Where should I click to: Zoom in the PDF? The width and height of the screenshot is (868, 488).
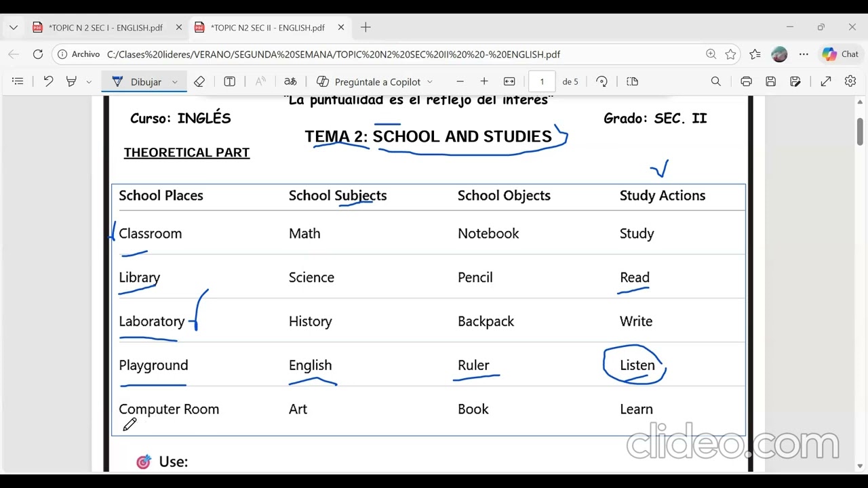click(484, 81)
